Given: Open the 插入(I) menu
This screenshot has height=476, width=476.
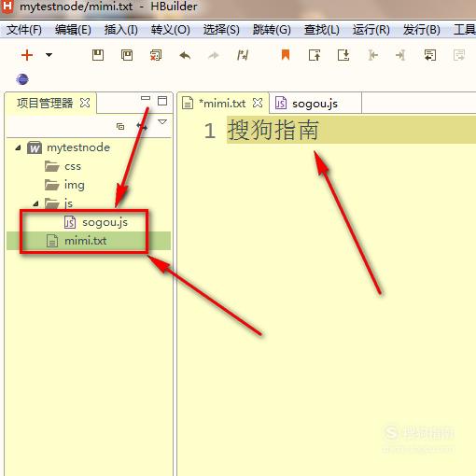Looking at the screenshot, I should [120, 30].
